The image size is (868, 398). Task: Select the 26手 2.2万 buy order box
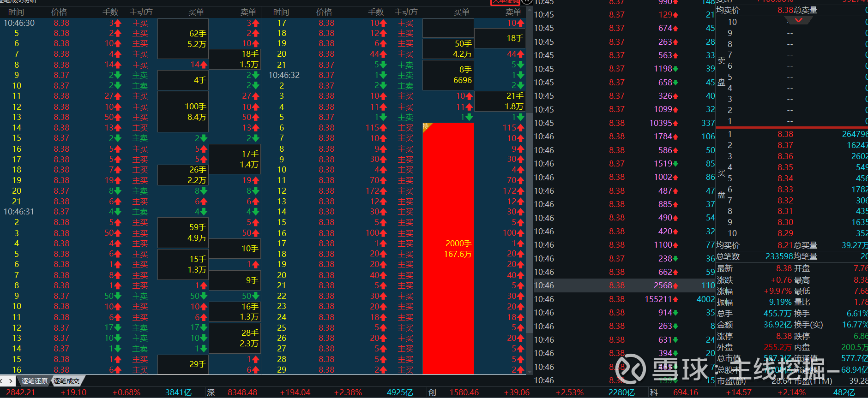[x=183, y=175]
